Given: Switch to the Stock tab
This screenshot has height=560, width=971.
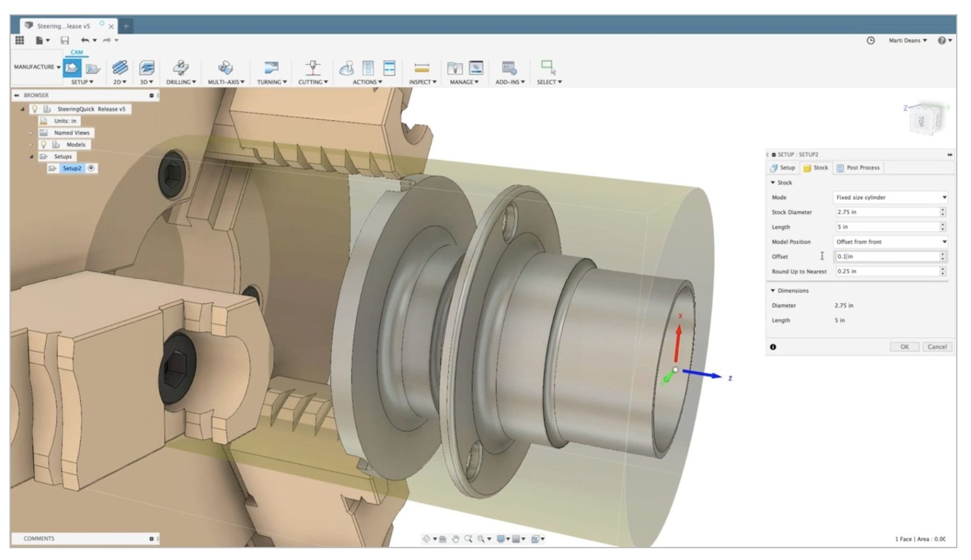Looking at the screenshot, I should (816, 168).
